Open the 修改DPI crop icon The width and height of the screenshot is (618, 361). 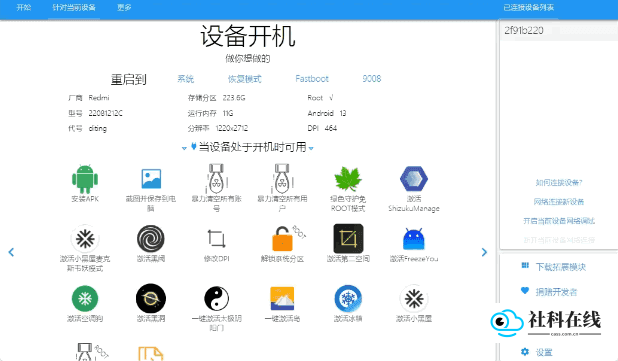(216, 238)
